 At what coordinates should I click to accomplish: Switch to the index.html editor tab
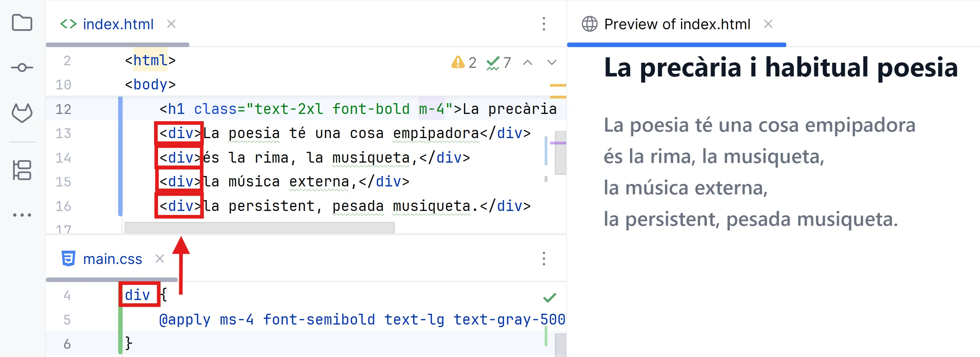118,24
